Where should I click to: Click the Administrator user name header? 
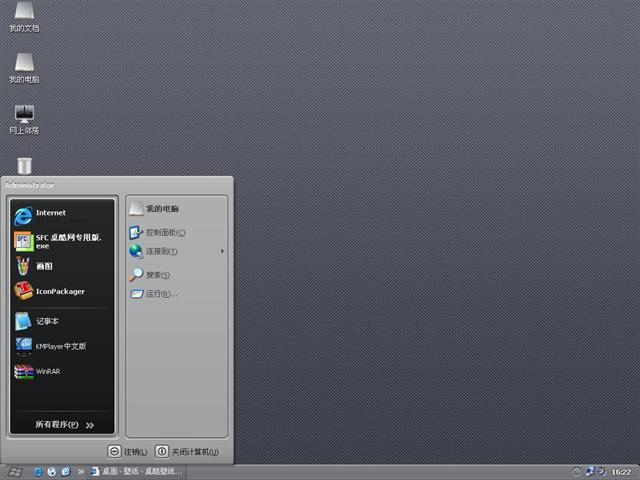click(x=29, y=185)
